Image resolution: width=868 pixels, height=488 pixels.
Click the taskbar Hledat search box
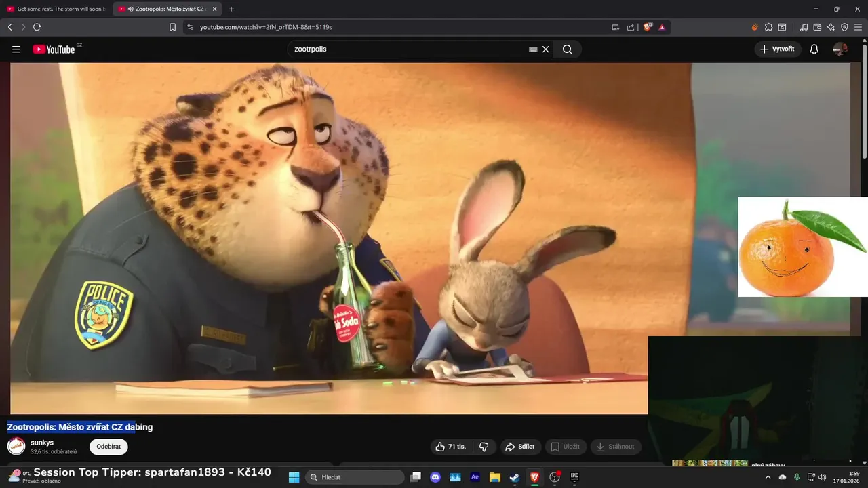pyautogui.click(x=355, y=477)
